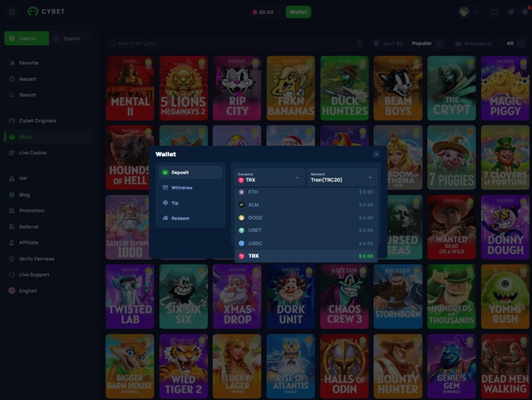Click the header search magnifier icon

coord(494,12)
